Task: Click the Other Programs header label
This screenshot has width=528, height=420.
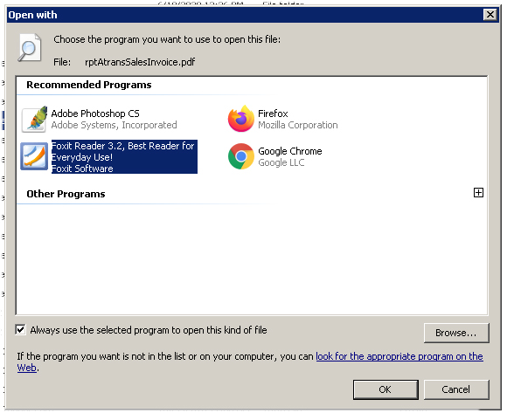Action: [66, 194]
